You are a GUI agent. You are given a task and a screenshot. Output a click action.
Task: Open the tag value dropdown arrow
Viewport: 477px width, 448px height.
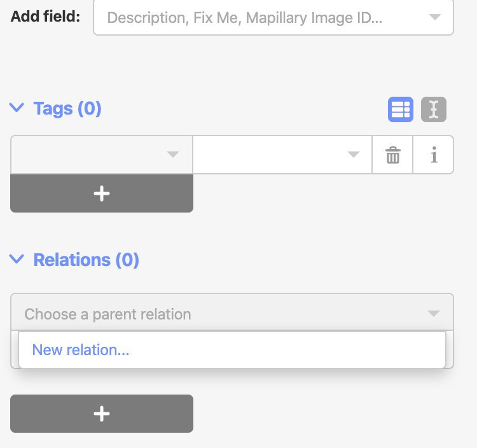[353, 154]
